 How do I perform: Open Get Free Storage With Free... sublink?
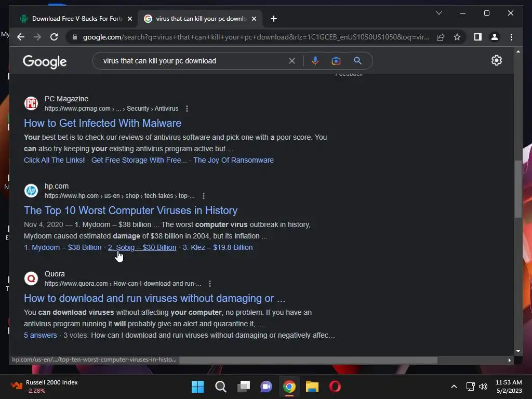click(x=139, y=160)
